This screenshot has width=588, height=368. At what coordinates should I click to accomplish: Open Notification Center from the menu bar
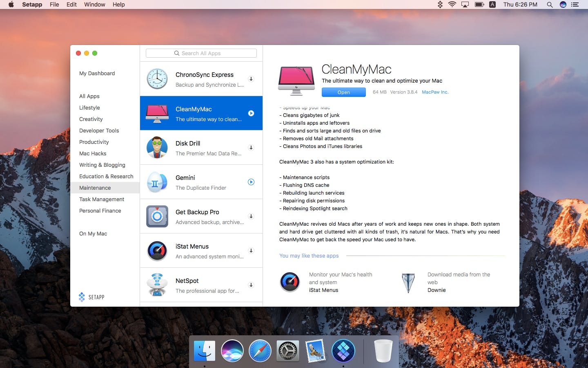pos(575,4)
